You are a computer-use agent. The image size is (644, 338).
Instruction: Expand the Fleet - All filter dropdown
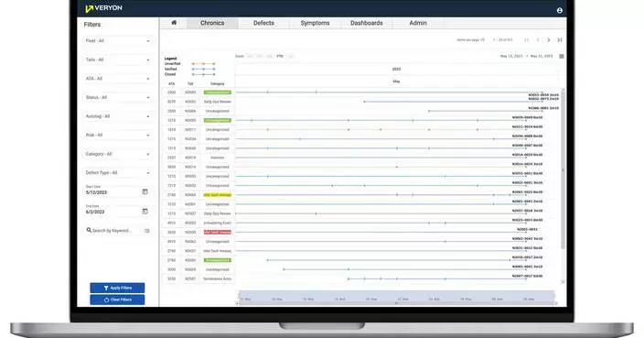click(117, 40)
